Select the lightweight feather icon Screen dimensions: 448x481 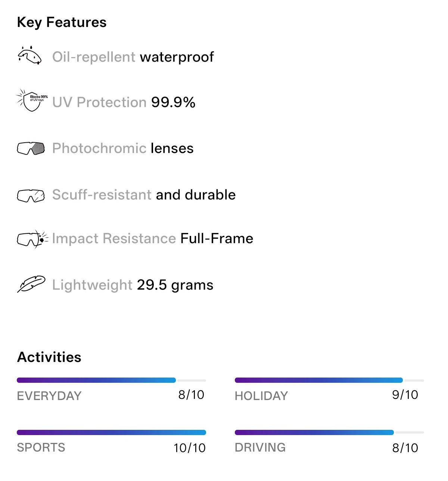coord(31,284)
